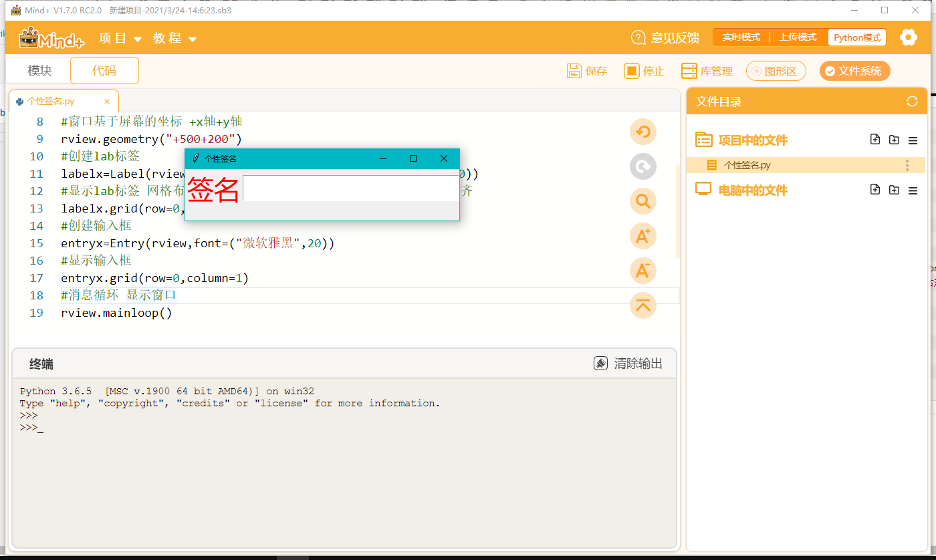Click code line 19 rview.mainloop()
936x560 pixels.
(x=116, y=313)
